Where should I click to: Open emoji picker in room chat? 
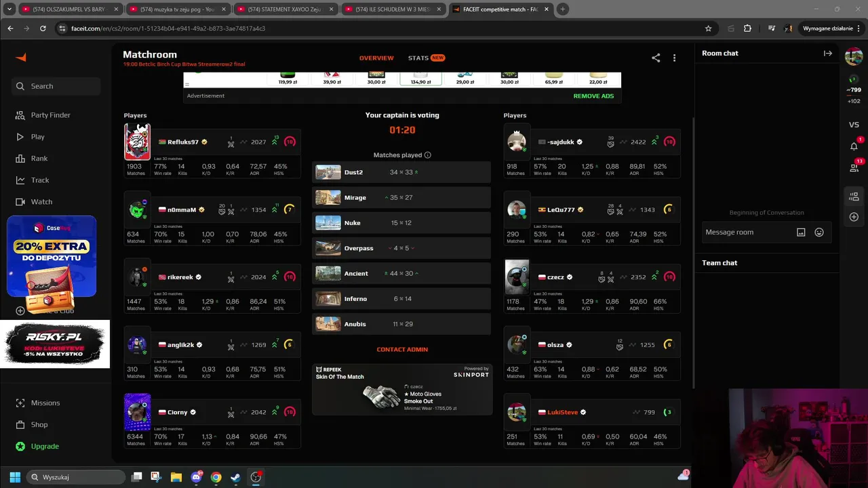[819, 232]
